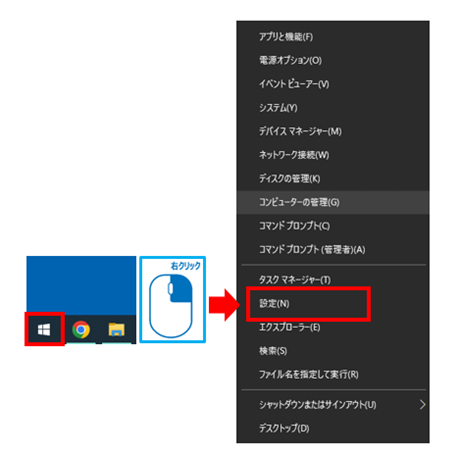Click the red arrow pointing to menu
Image resolution: width=460 pixels, height=457 pixels.
pos(224,305)
